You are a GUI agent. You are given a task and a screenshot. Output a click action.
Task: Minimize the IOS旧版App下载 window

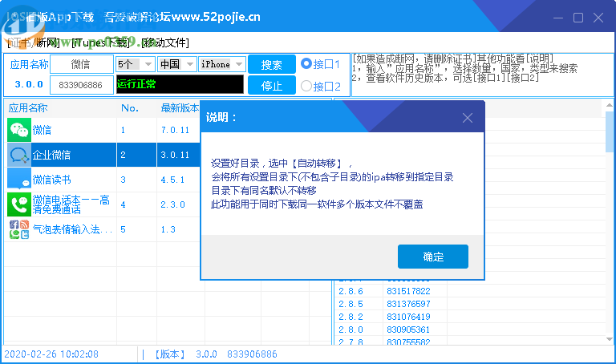[x=558, y=18]
